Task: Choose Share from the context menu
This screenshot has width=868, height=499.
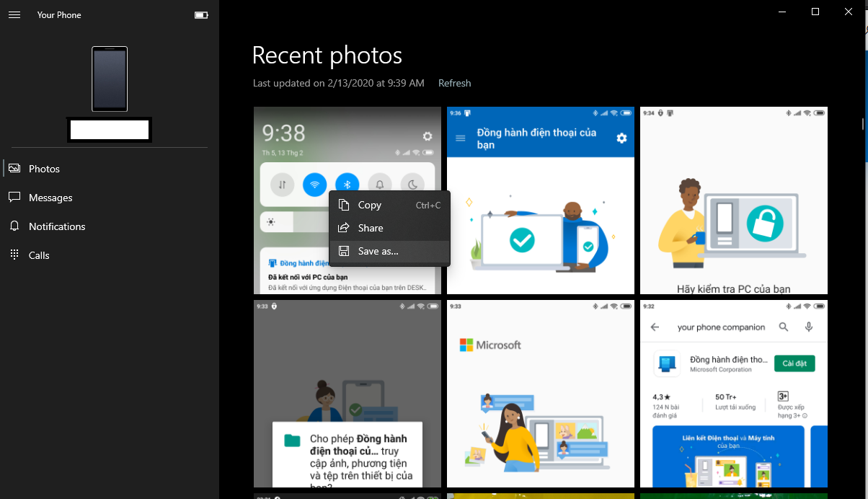Action: click(x=389, y=228)
